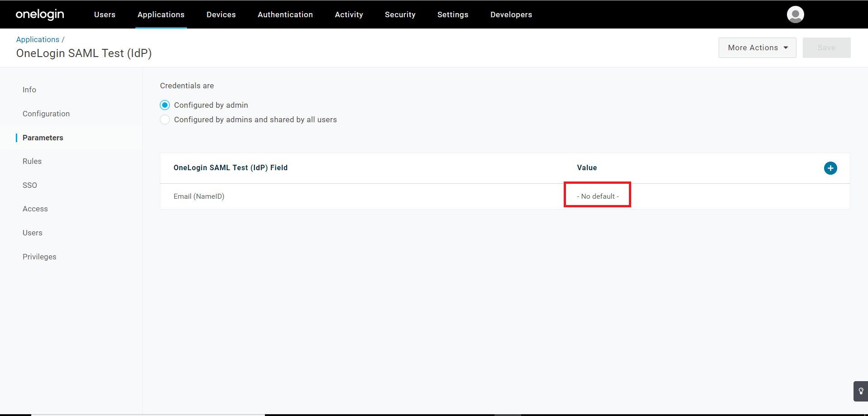Select Configured by admin radio button
The image size is (868, 416).
165,105
